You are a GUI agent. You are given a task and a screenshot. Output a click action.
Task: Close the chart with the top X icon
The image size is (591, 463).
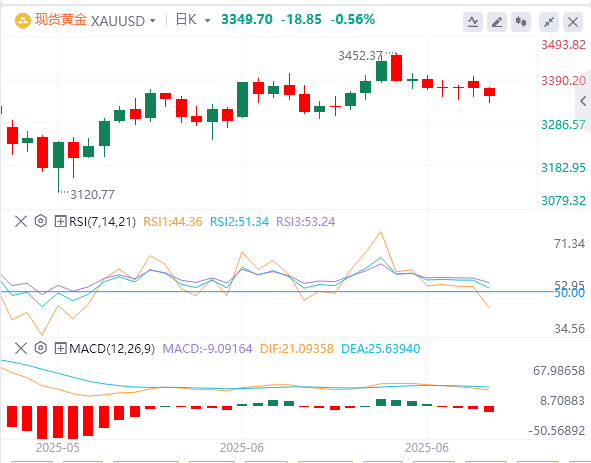[573, 22]
